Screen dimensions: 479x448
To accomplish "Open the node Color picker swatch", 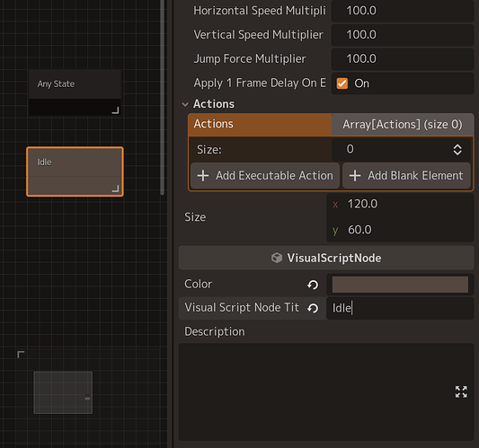I will (400, 285).
